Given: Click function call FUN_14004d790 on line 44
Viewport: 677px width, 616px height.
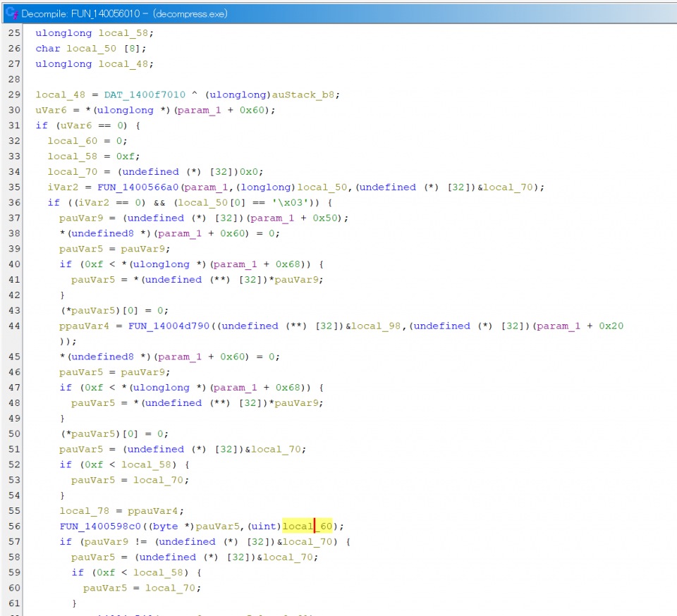Looking at the screenshot, I should point(169,326).
